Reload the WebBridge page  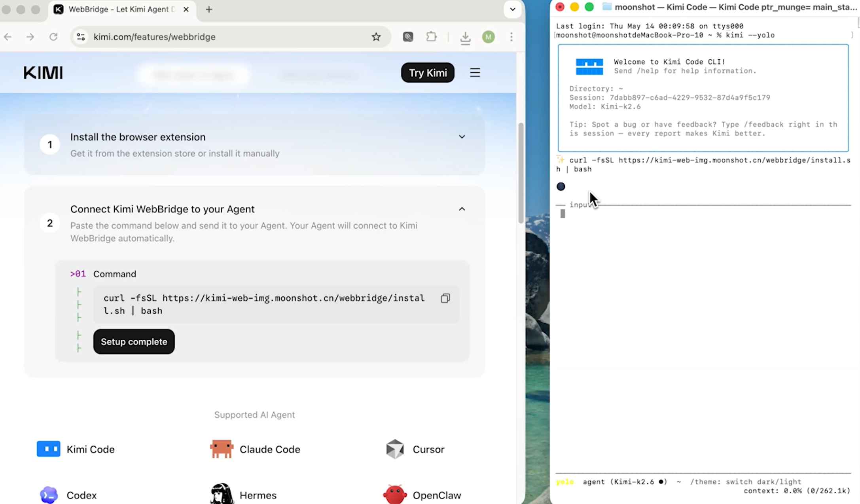(53, 37)
